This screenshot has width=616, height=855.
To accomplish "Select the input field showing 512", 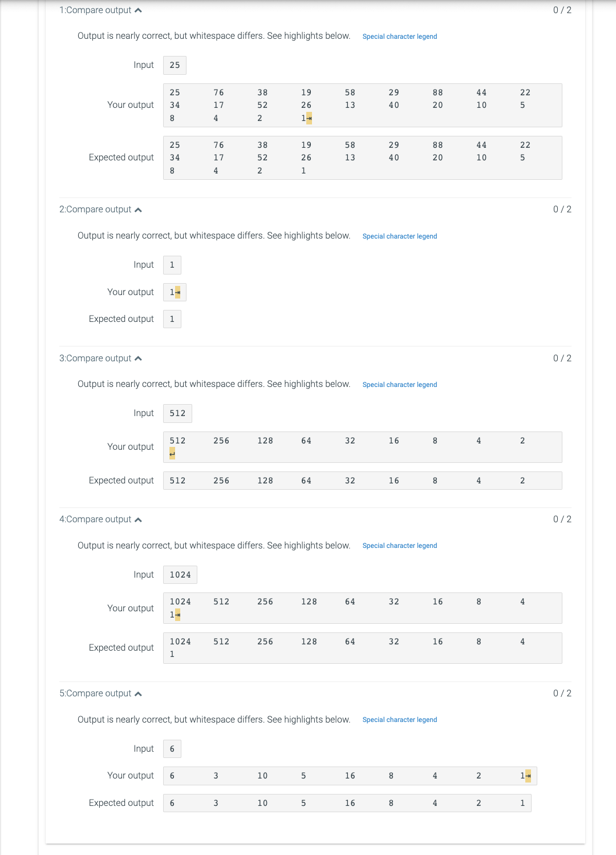I will (177, 413).
